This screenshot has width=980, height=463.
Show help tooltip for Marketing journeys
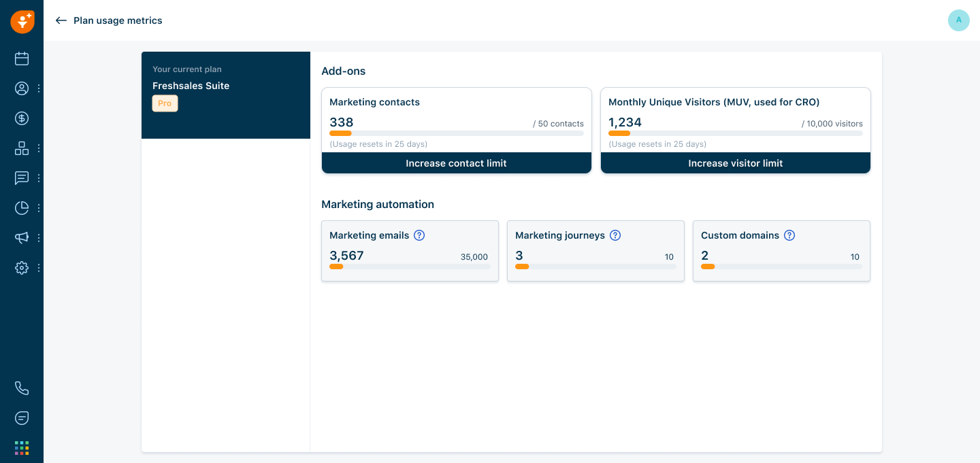615,235
